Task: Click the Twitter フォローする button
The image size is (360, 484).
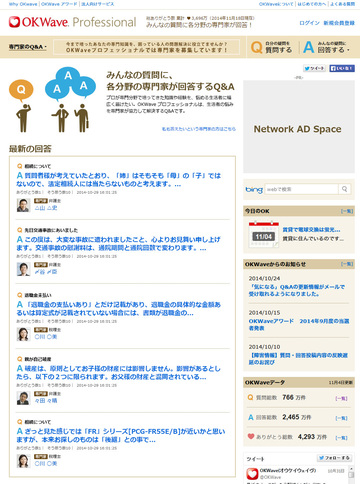Action: coord(334,458)
